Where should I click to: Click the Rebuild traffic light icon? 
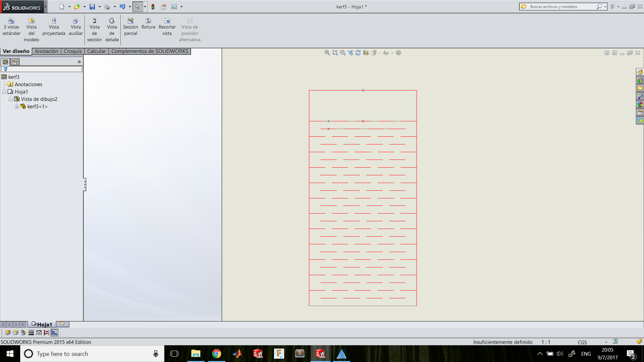pos(153,7)
